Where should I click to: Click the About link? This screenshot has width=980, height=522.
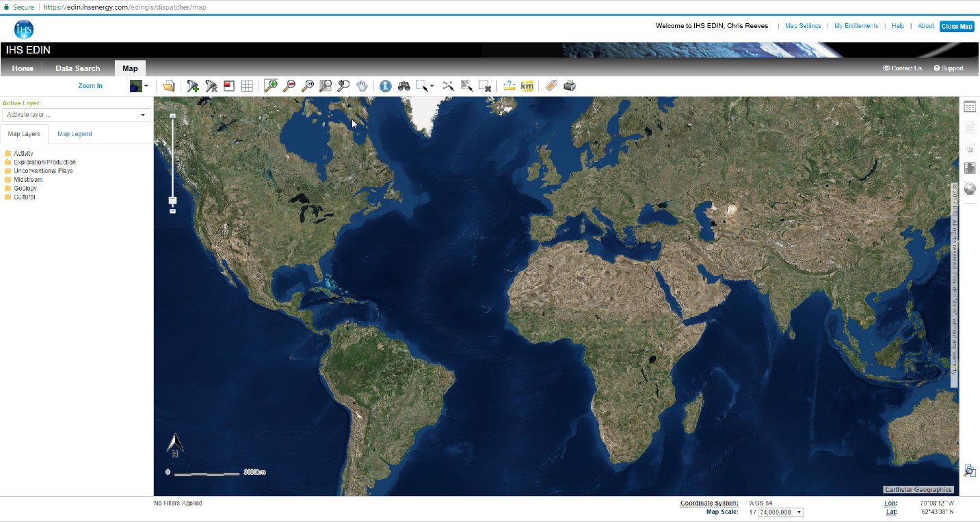tap(926, 26)
